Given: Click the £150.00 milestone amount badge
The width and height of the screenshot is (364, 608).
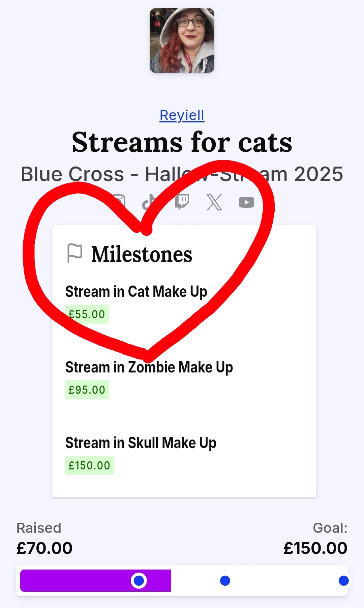Looking at the screenshot, I should (89, 465).
